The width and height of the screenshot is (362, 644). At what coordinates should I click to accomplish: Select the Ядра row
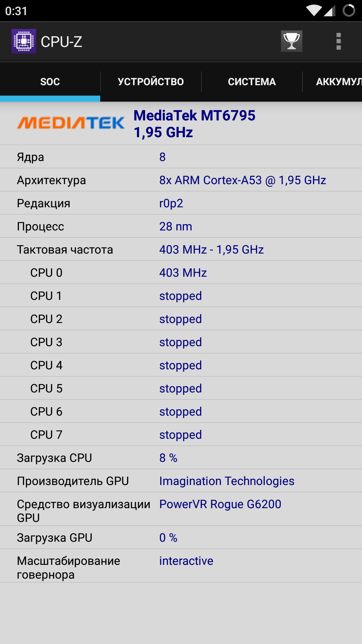[181, 157]
